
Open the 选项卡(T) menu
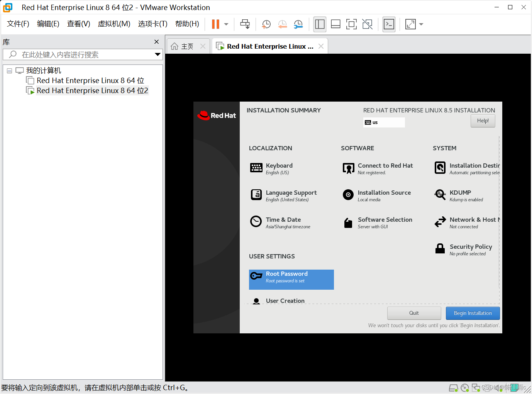(152, 24)
